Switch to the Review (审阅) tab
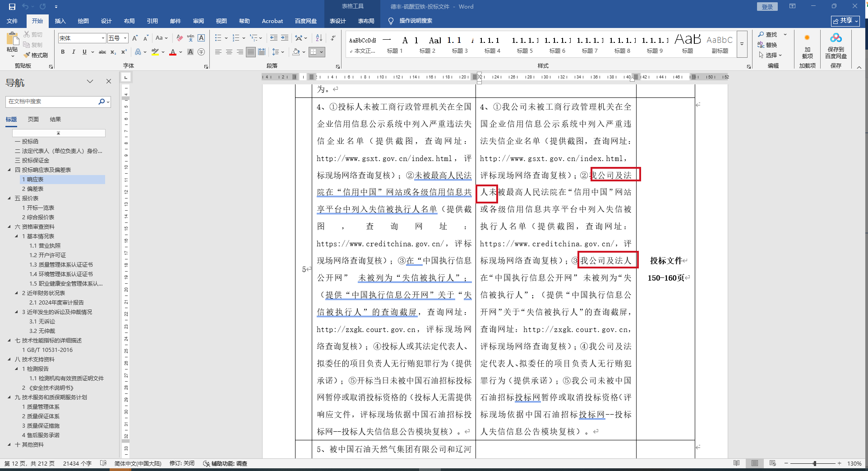Viewport: 868px width, 471px height. [x=199, y=21]
